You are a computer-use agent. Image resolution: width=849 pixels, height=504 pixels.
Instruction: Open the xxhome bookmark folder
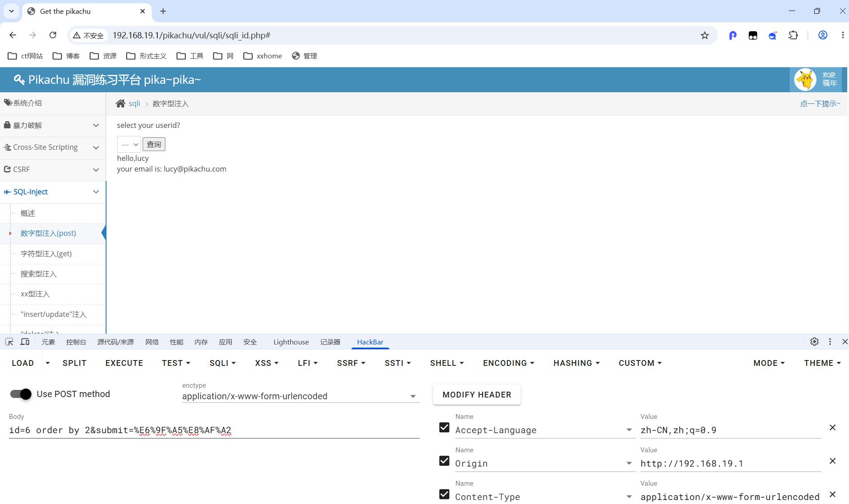[263, 56]
